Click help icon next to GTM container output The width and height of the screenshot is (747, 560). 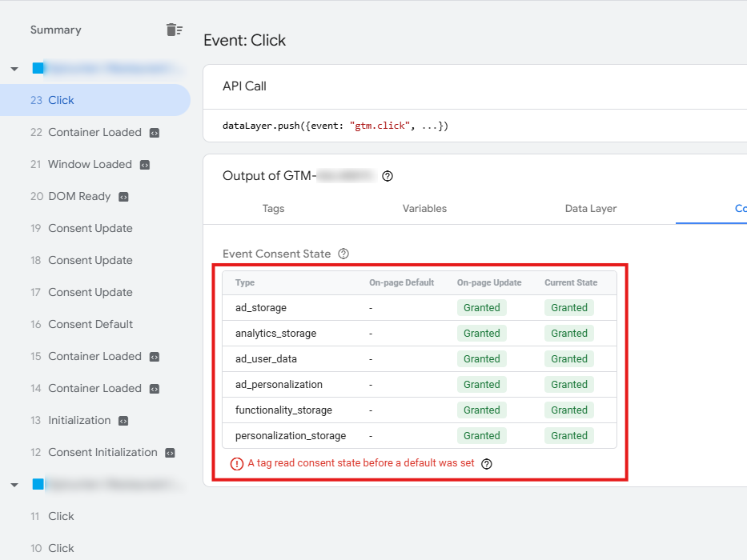coord(388,176)
